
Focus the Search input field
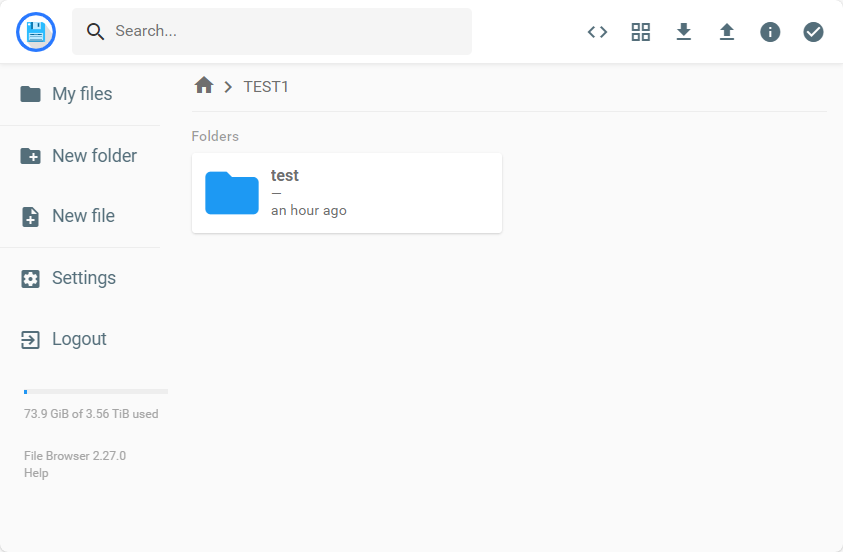pyautogui.click(x=272, y=31)
